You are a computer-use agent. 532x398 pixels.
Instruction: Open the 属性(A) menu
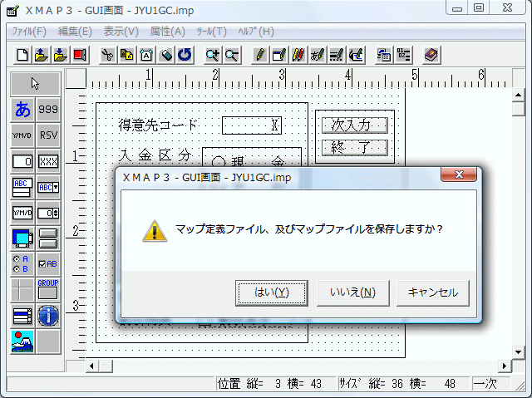[x=168, y=32]
